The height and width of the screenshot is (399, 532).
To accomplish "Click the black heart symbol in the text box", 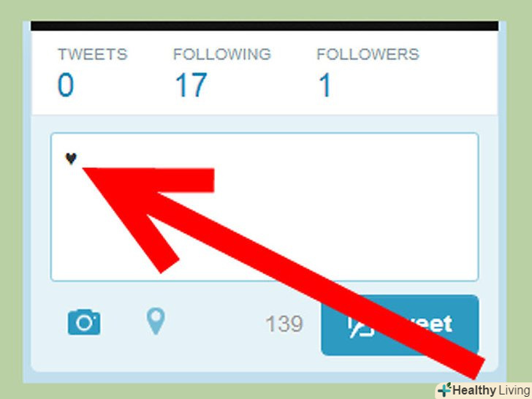I will pyautogui.click(x=71, y=159).
